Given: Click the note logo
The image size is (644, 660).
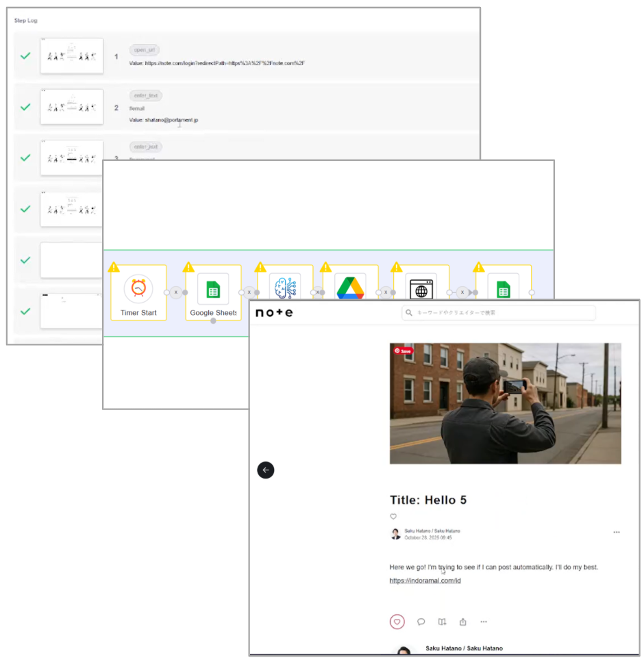Looking at the screenshot, I should [x=274, y=312].
